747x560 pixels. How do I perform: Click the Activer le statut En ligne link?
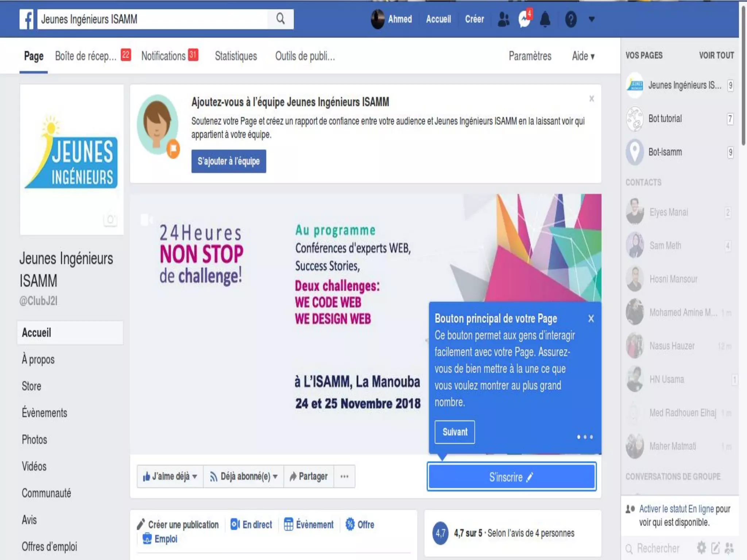pos(676,509)
